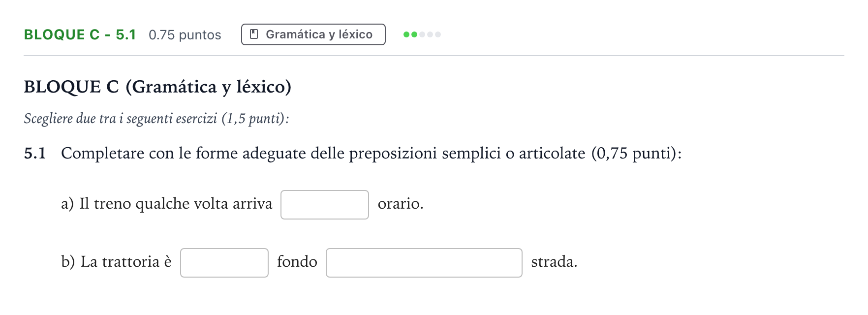
Task: Click the book icon in the Gramática tag
Action: (x=254, y=34)
